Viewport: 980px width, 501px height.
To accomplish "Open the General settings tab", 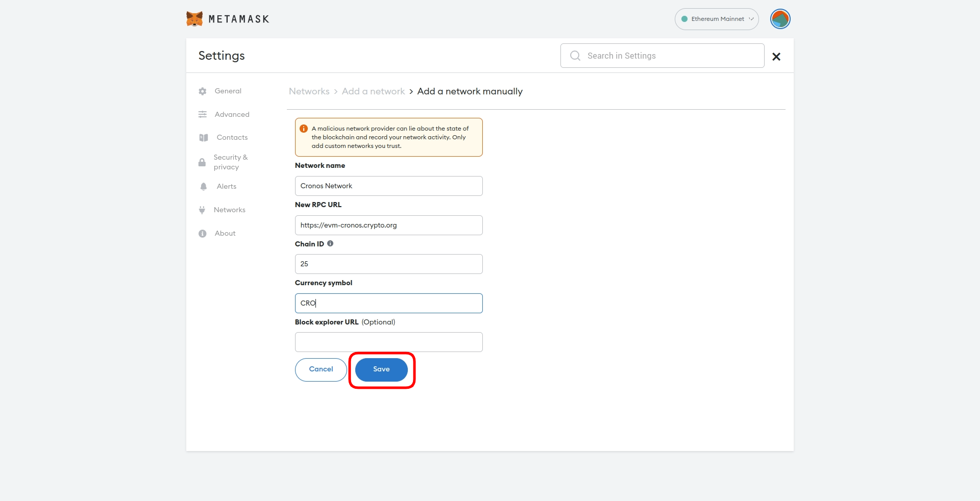I will click(228, 91).
